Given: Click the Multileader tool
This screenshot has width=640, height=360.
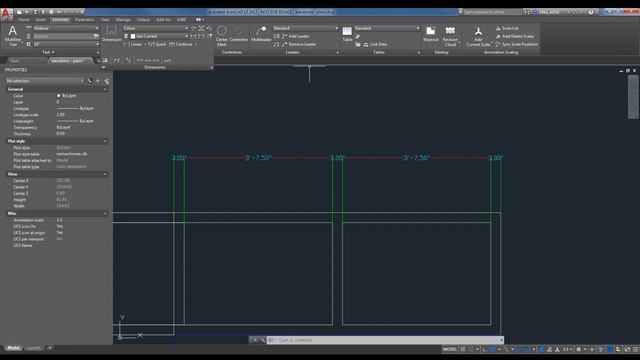Looking at the screenshot, I should click(261, 34).
